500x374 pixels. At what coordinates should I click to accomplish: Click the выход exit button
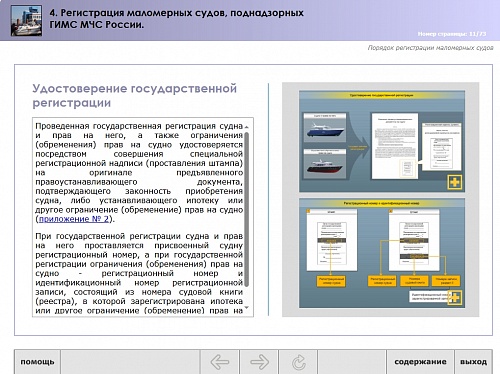[473, 362]
